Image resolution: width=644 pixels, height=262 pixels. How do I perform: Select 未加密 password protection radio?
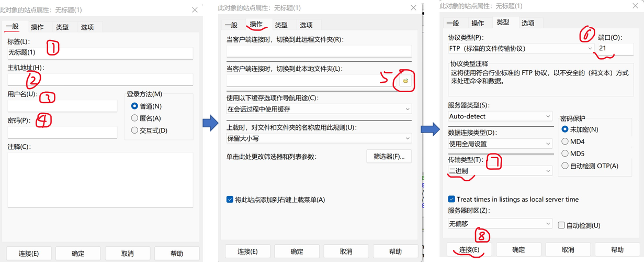coord(565,129)
